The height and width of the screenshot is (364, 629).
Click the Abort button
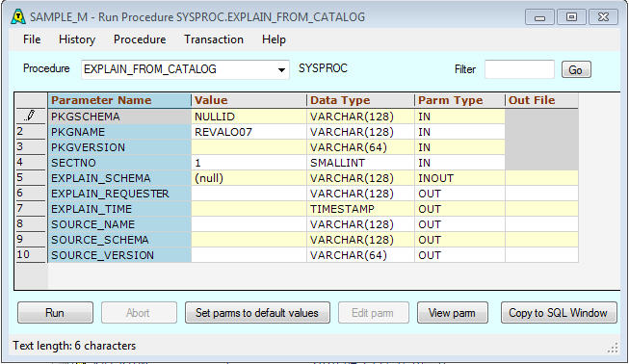click(x=139, y=313)
